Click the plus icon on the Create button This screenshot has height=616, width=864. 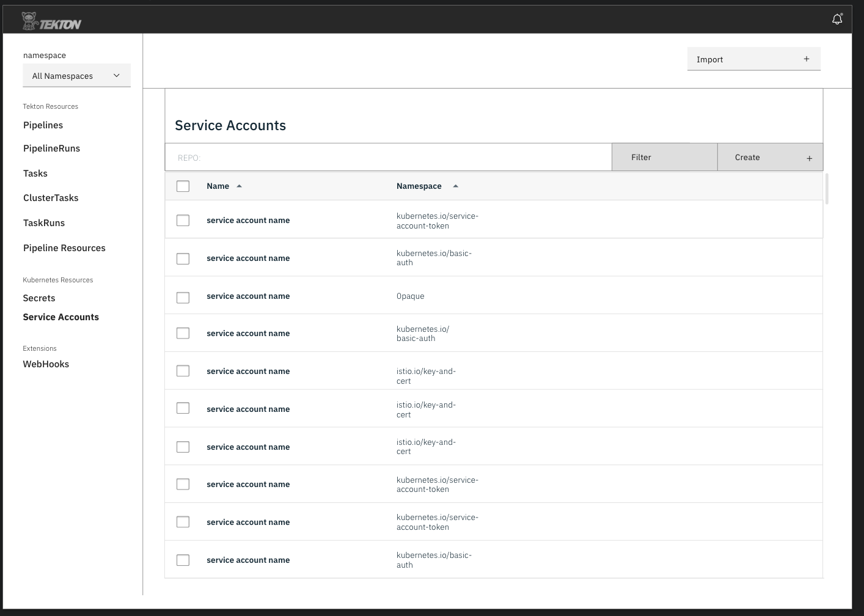tap(809, 157)
